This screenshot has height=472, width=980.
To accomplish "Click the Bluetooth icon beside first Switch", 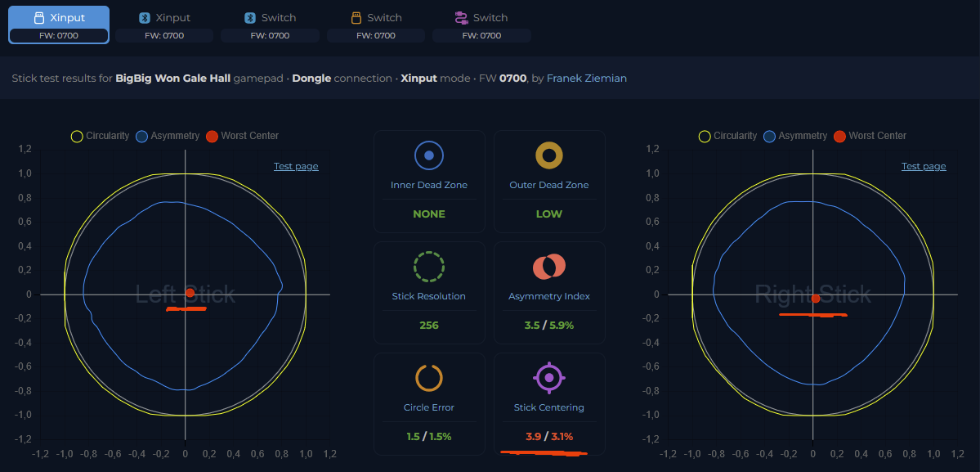I will pyautogui.click(x=250, y=17).
